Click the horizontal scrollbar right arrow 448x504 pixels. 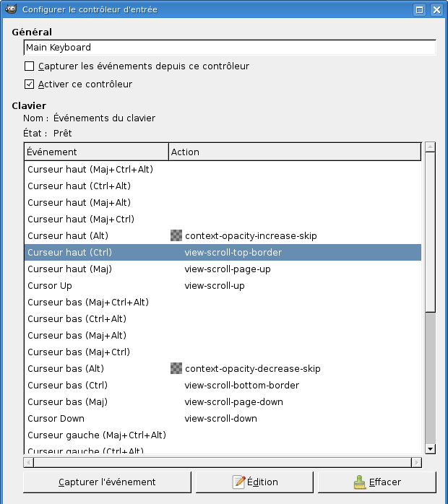click(x=416, y=462)
